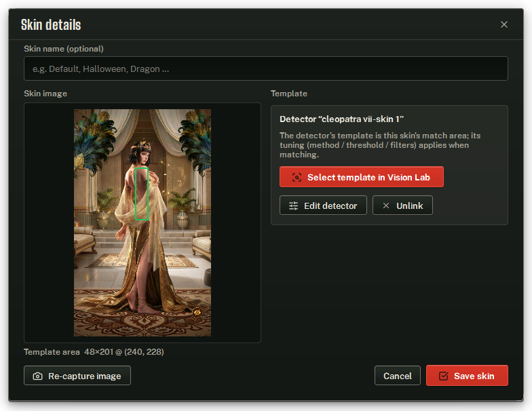The image size is (532, 411).
Task: Click Select template in Vision Lab button
Action: pos(361,176)
